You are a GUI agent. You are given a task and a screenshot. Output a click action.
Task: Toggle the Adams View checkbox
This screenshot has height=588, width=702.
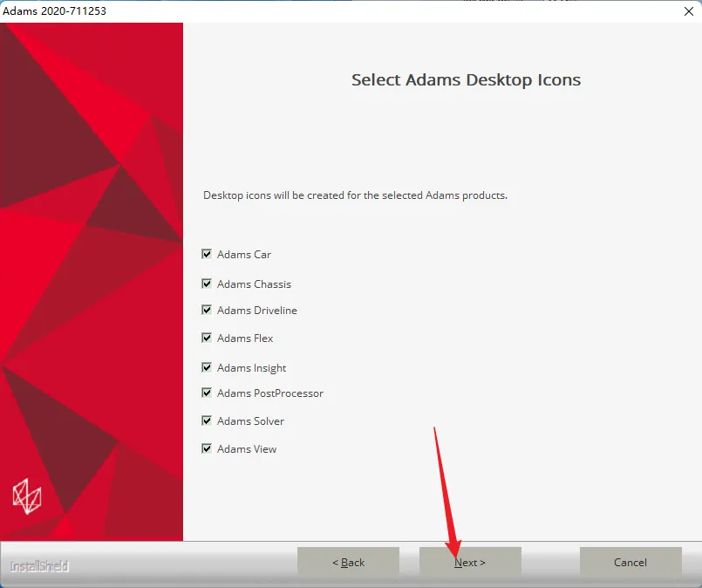(207, 448)
